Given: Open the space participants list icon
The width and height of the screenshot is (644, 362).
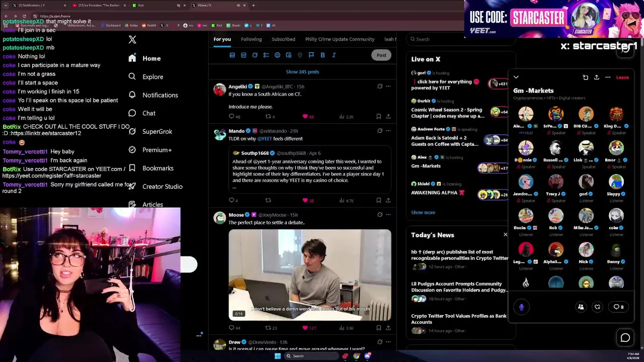Looking at the screenshot, I should point(581,307).
